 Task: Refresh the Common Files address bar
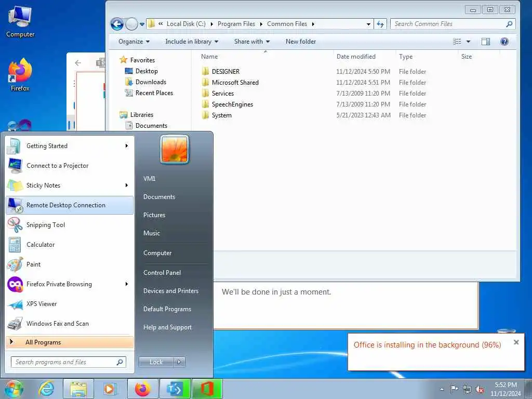380,24
